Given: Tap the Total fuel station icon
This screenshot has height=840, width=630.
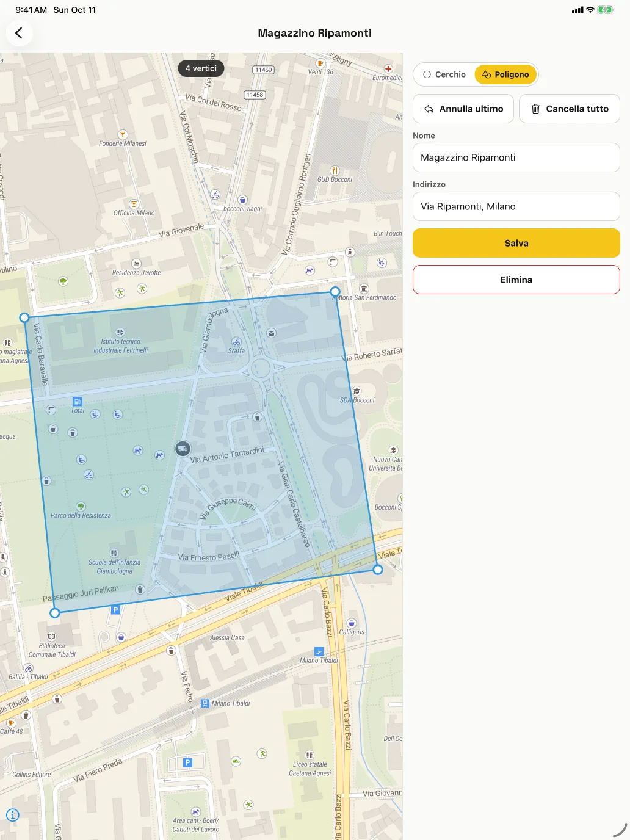Looking at the screenshot, I should point(78,401).
